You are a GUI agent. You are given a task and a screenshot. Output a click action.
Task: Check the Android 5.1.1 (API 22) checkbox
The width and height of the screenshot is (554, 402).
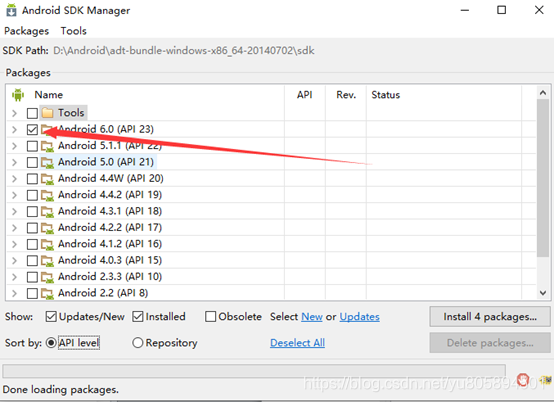(x=32, y=146)
